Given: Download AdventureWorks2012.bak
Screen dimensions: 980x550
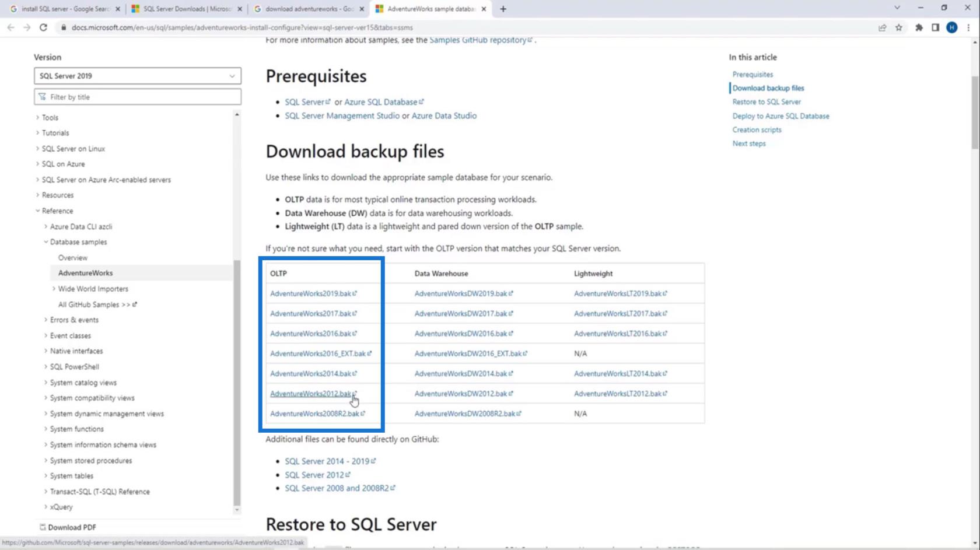Looking at the screenshot, I should tap(313, 394).
